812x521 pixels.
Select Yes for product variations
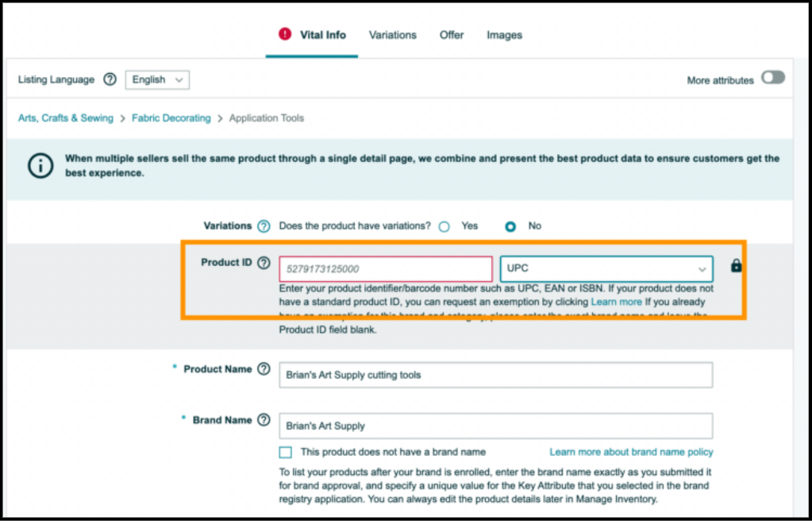tap(444, 226)
